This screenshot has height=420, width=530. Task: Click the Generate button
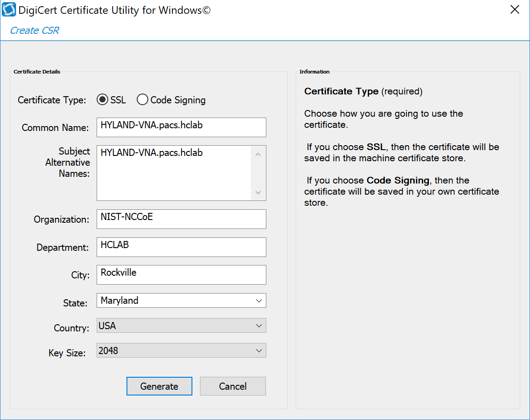tap(159, 386)
